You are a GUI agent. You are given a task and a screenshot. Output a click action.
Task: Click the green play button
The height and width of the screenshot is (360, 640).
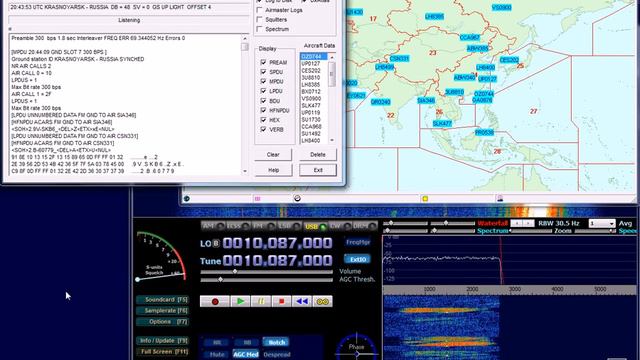[x=240, y=301]
